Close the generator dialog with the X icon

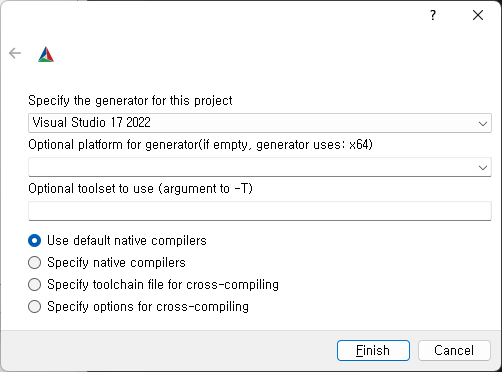point(478,15)
